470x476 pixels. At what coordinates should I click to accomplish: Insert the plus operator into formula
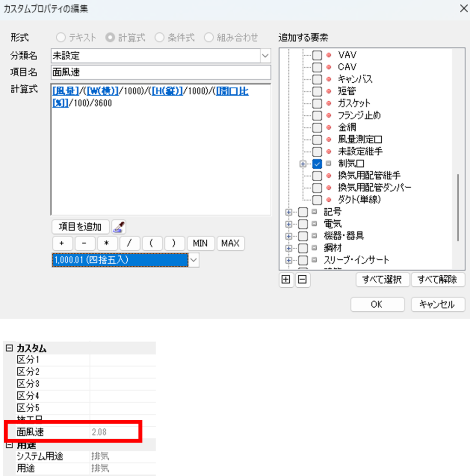click(x=62, y=244)
